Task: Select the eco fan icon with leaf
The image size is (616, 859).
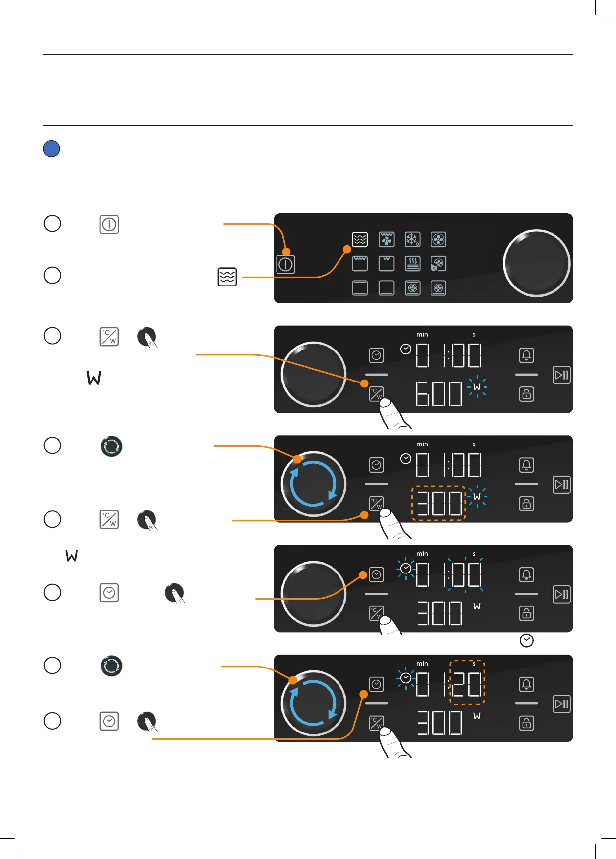Action: coord(438,264)
